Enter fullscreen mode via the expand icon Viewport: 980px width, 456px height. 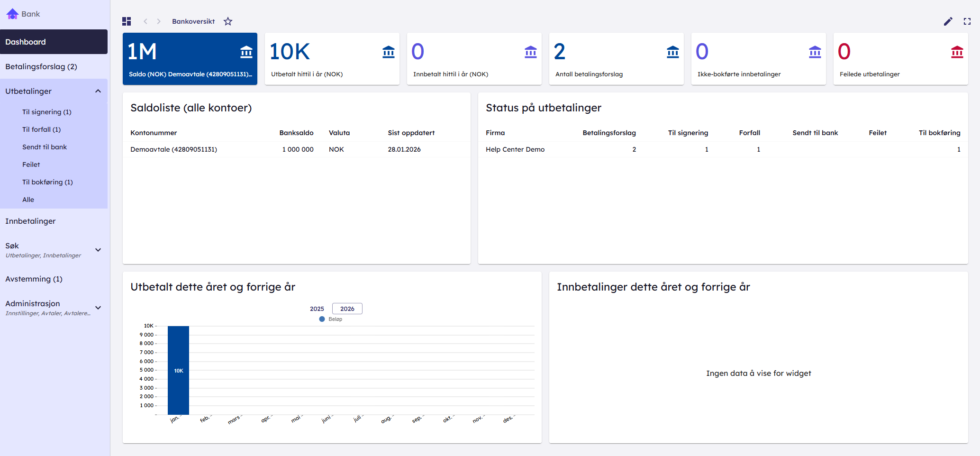click(967, 21)
